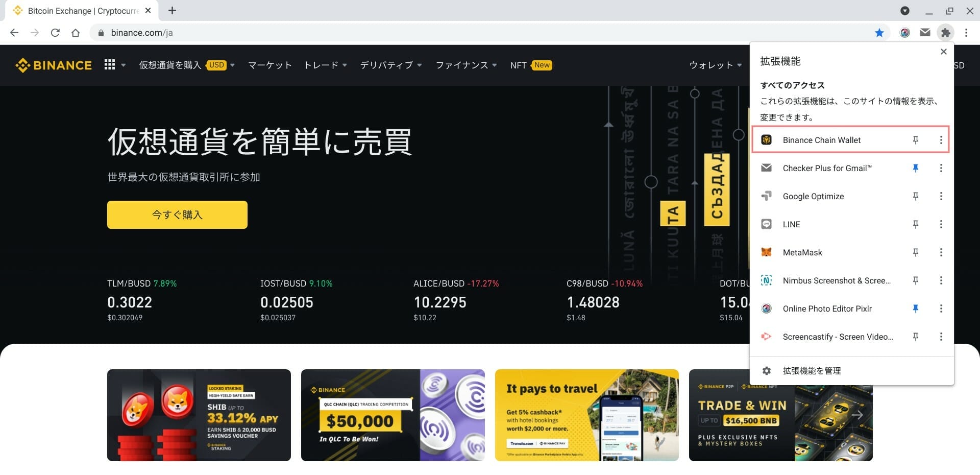Open more options for Online Photo Editor Pixlr
This screenshot has height=475, width=980.
941,308
